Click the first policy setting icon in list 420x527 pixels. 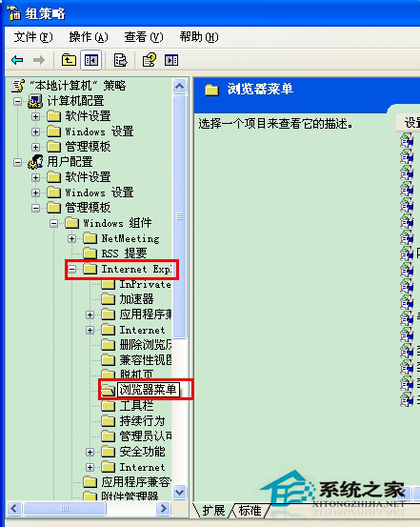407,140
